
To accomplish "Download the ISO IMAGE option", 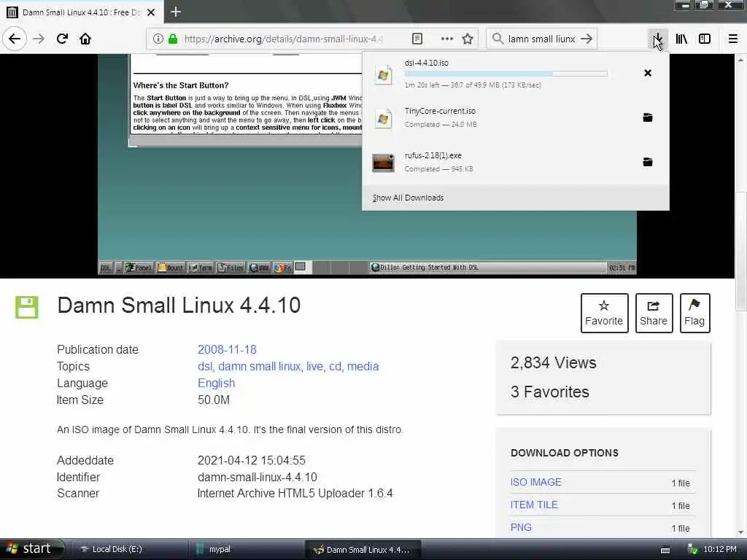I will click(536, 482).
